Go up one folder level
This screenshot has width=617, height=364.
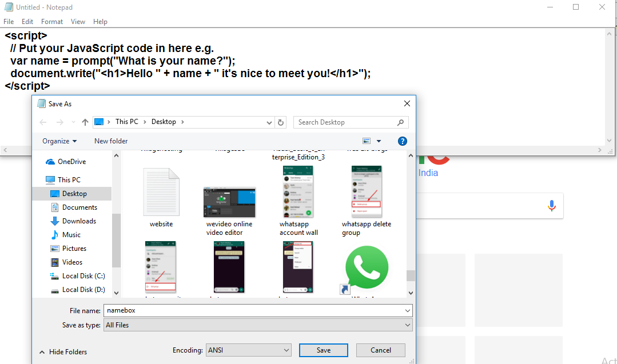point(84,122)
